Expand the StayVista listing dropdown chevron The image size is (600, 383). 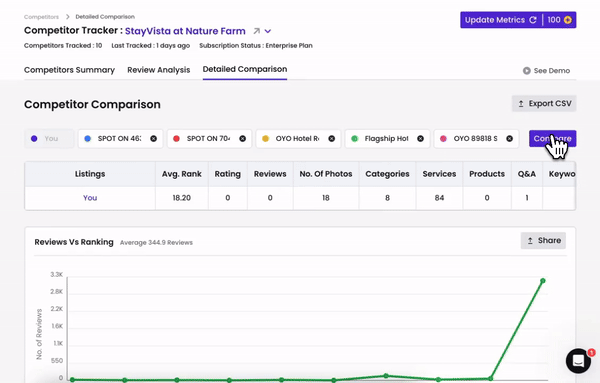pyautogui.click(x=268, y=31)
